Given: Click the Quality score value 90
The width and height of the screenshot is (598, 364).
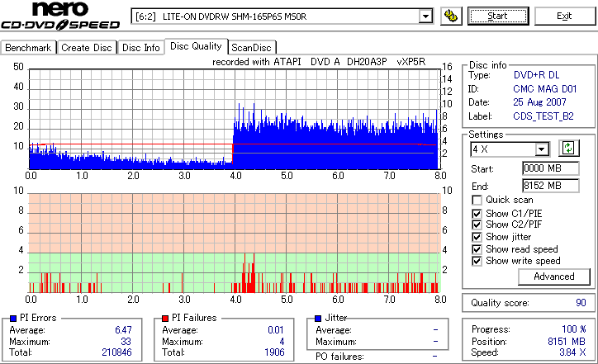Looking at the screenshot, I should [581, 303].
